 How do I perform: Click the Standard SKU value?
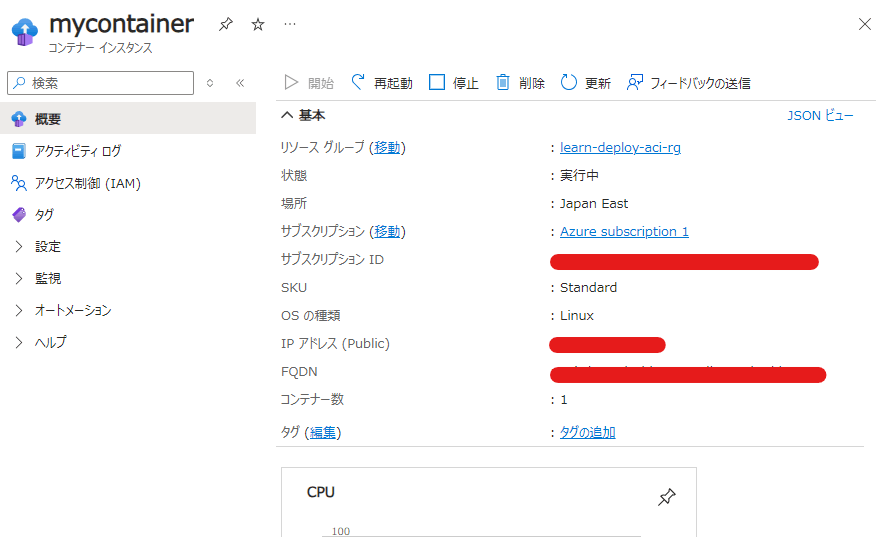588,287
